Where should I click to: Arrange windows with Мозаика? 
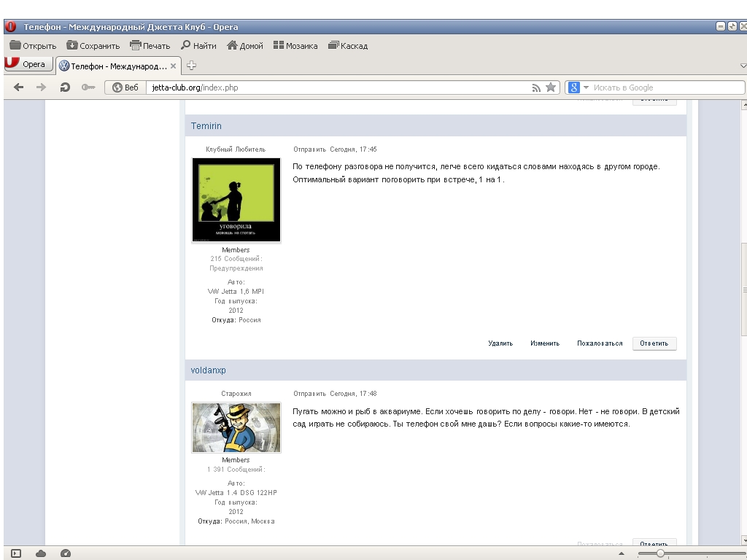click(295, 46)
